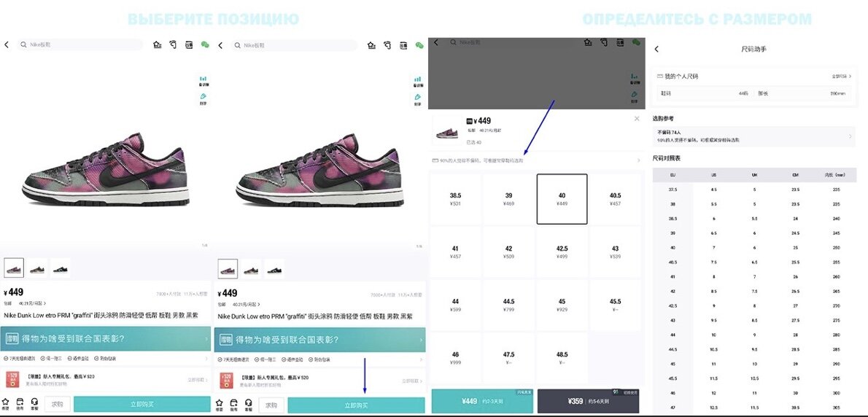868x417 pixels.
Task: Focus the Nike search field on second screen
Action: [x=294, y=45]
